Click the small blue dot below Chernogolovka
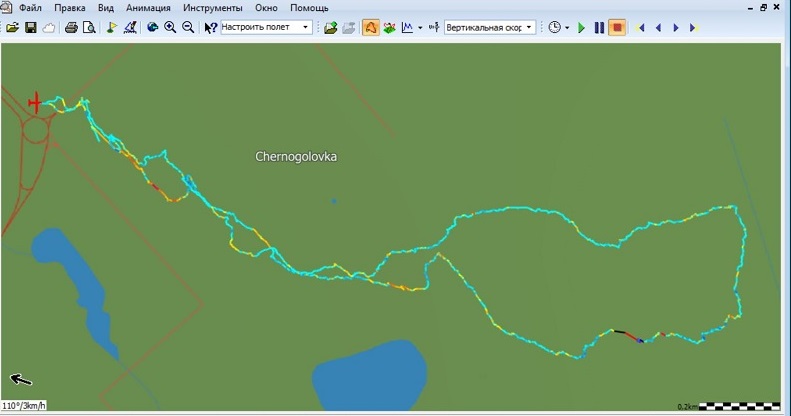This screenshot has height=416, width=791. 334,201
